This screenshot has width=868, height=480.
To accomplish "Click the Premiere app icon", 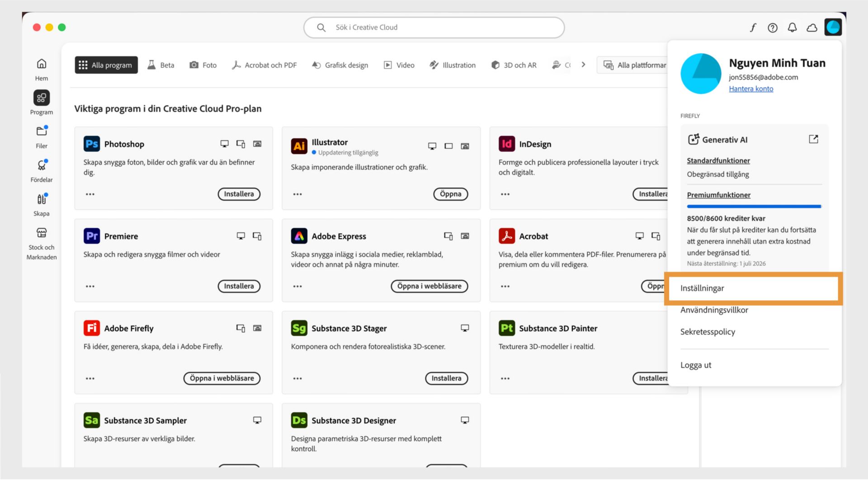I will point(92,236).
